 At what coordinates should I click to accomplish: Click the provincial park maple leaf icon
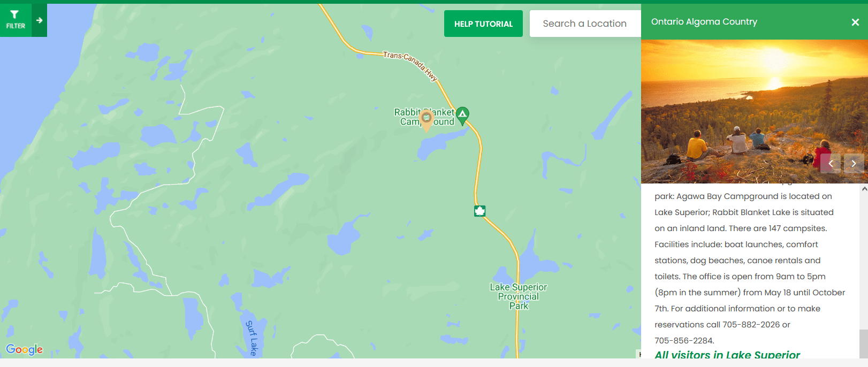(480, 211)
